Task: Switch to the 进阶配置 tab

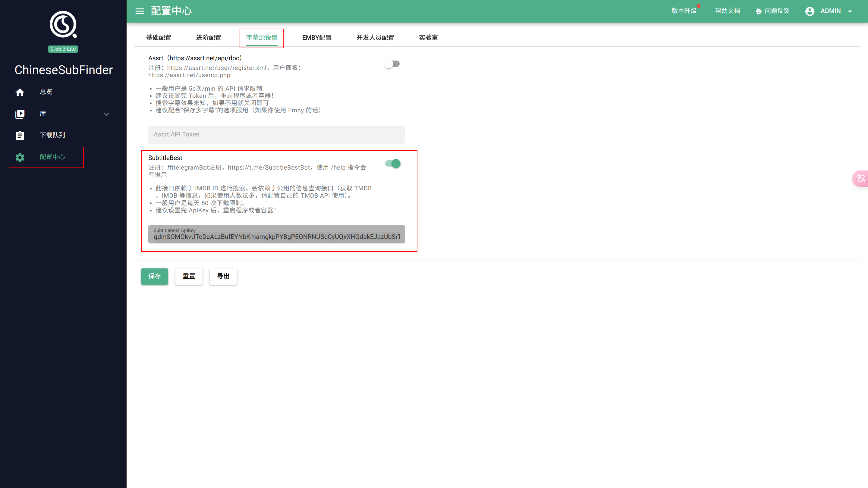Action: click(209, 37)
